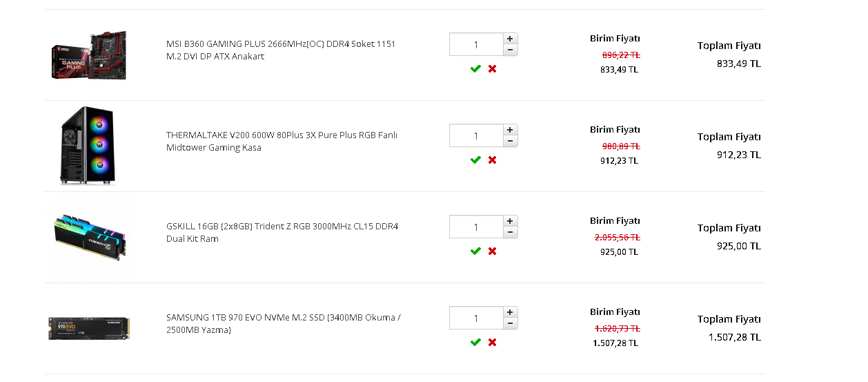This screenshot has height=382, width=868.
Task: Increase Thermaltake case quantity with plus
Action: click(510, 130)
